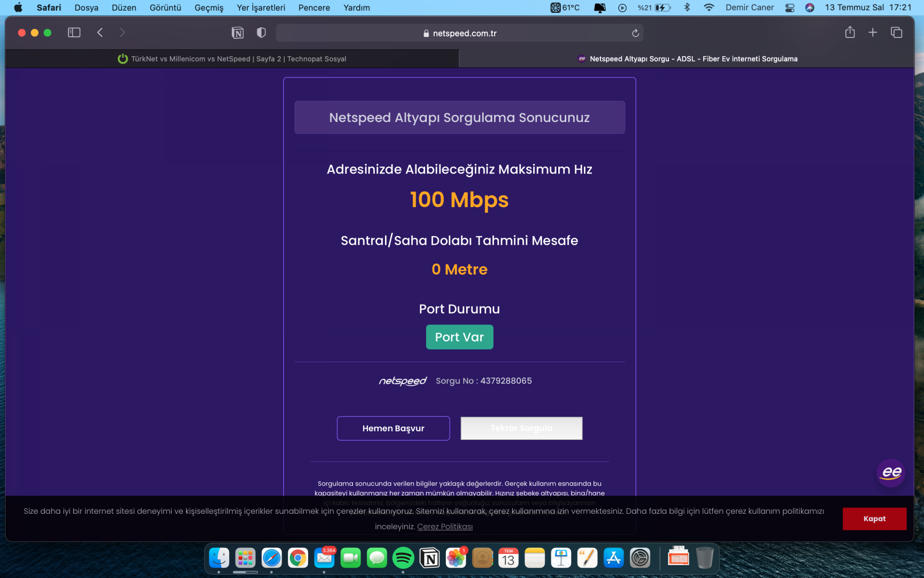
Task: Toggle the Safari sidebar panel
Action: [x=74, y=33]
